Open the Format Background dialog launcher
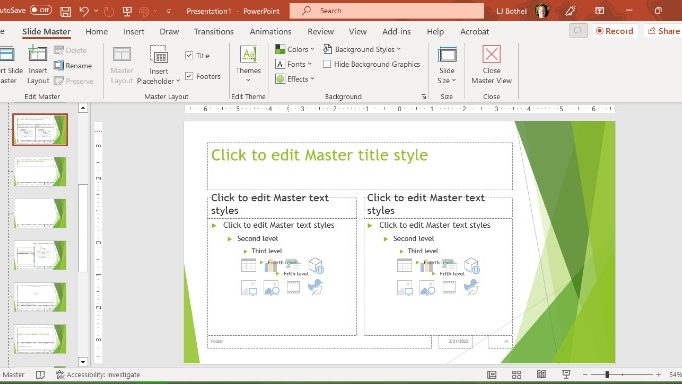This screenshot has width=682, height=384. 424,97
